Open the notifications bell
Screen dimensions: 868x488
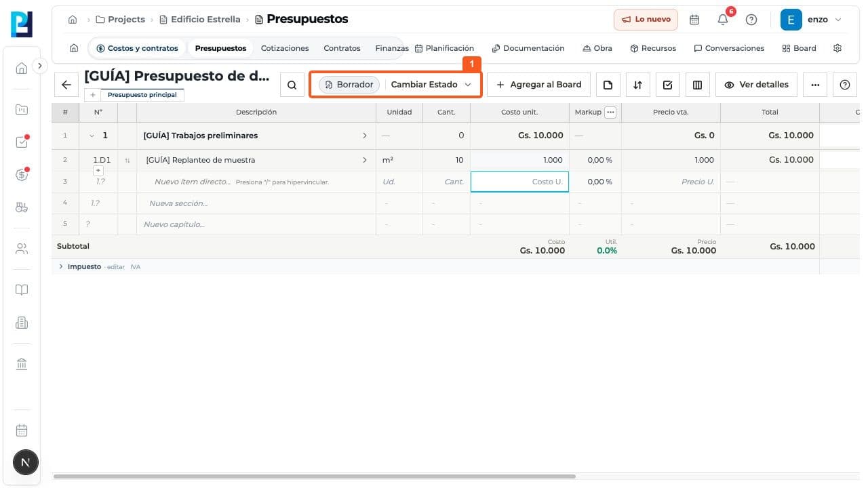click(x=723, y=20)
